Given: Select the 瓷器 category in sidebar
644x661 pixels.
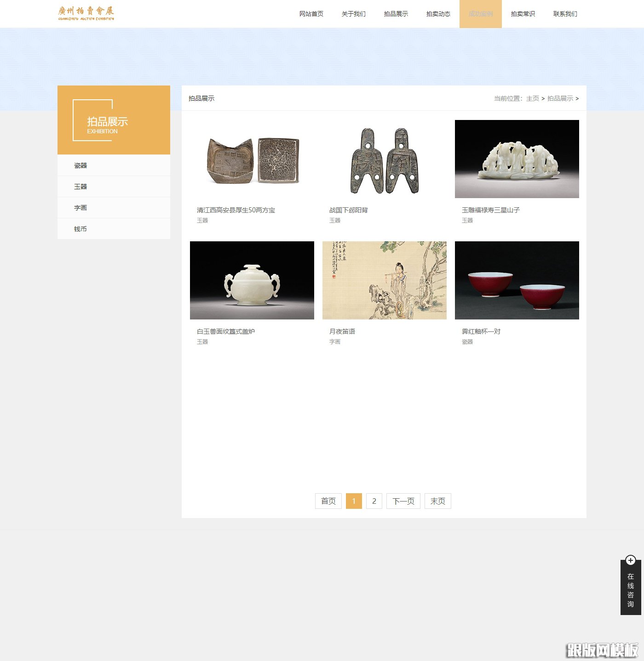Looking at the screenshot, I should [80, 165].
